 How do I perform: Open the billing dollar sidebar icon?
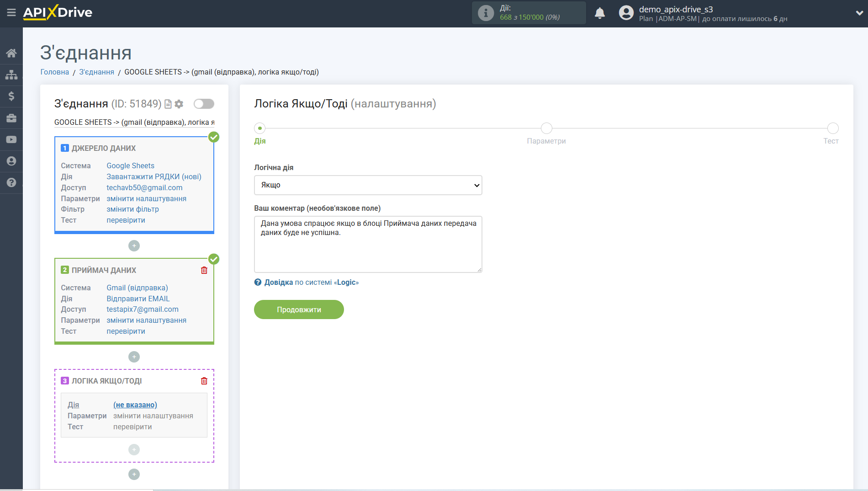11,96
